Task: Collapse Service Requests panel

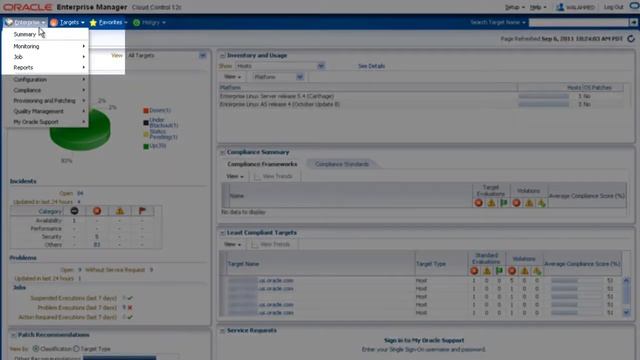Action: click(222, 331)
